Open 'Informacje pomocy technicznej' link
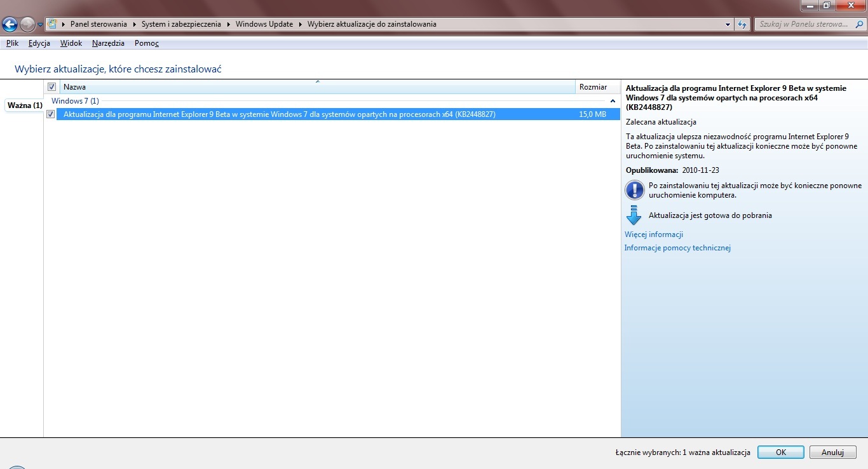This screenshot has height=469, width=868. (677, 248)
